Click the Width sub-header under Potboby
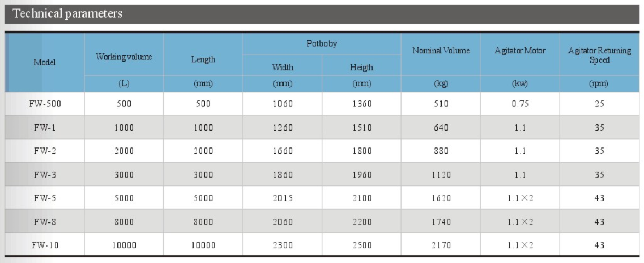 pyautogui.click(x=282, y=67)
